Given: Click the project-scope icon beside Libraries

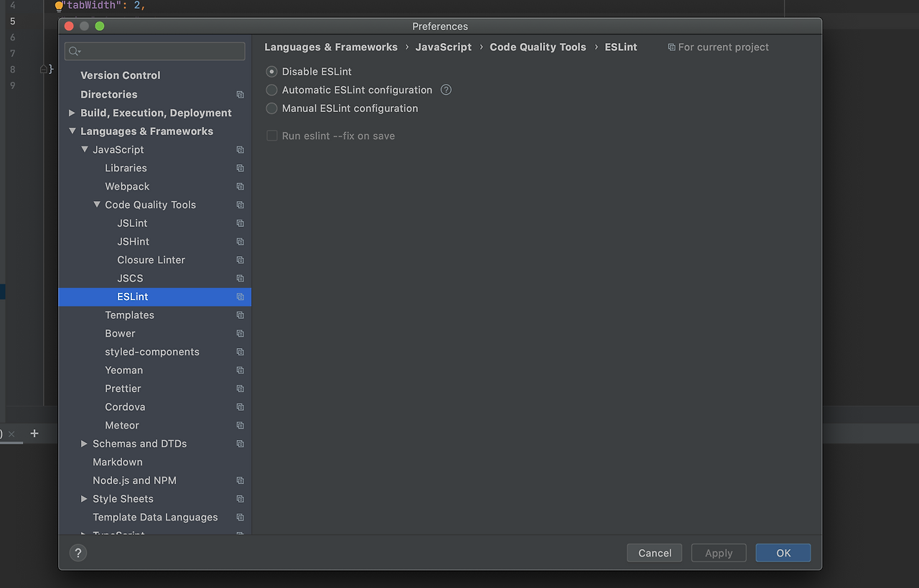Looking at the screenshot, I should click(x=241, y=168).
